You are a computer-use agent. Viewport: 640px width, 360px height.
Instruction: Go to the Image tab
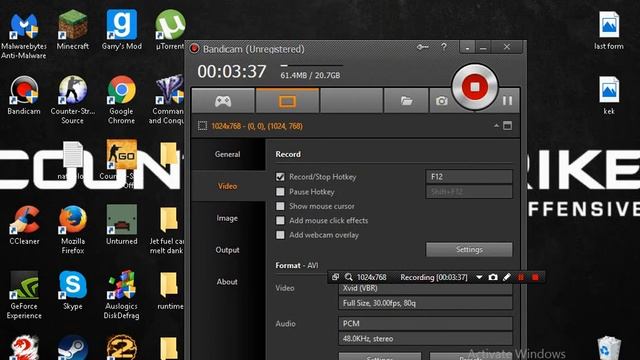tap(227, 218)
